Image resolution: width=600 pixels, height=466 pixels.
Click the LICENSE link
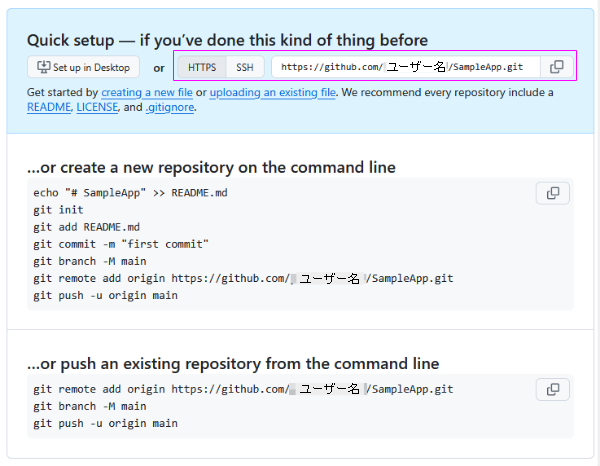click(x=97, y=106)
